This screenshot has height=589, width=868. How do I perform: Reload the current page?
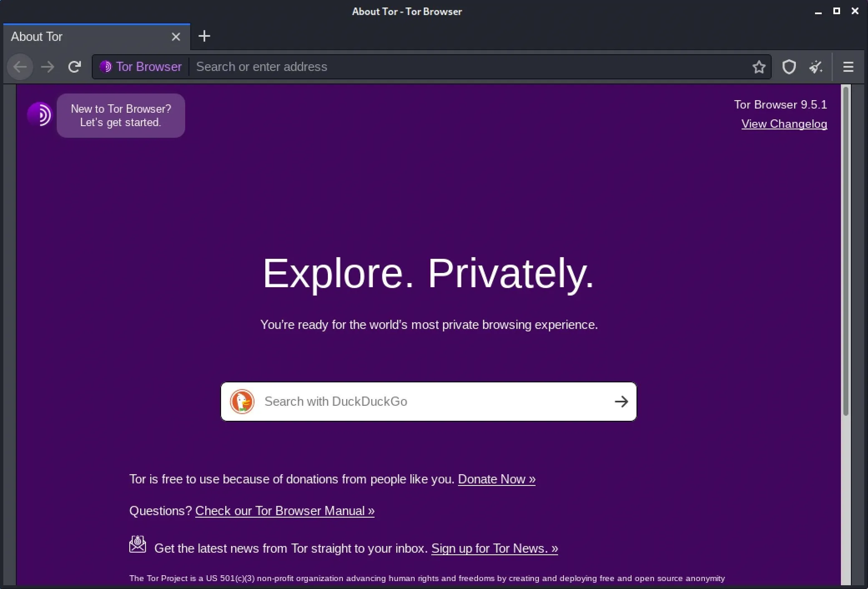[75, 67]
